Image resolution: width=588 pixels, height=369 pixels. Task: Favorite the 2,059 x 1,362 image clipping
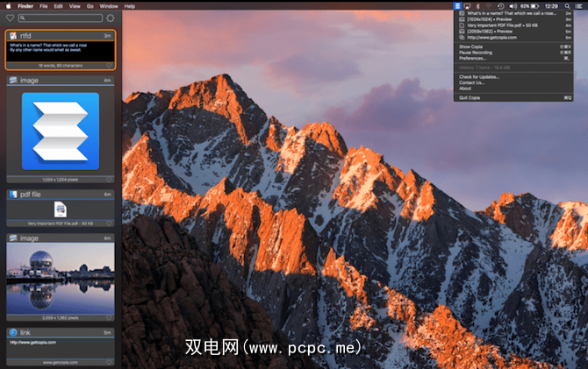pos(109,317)
